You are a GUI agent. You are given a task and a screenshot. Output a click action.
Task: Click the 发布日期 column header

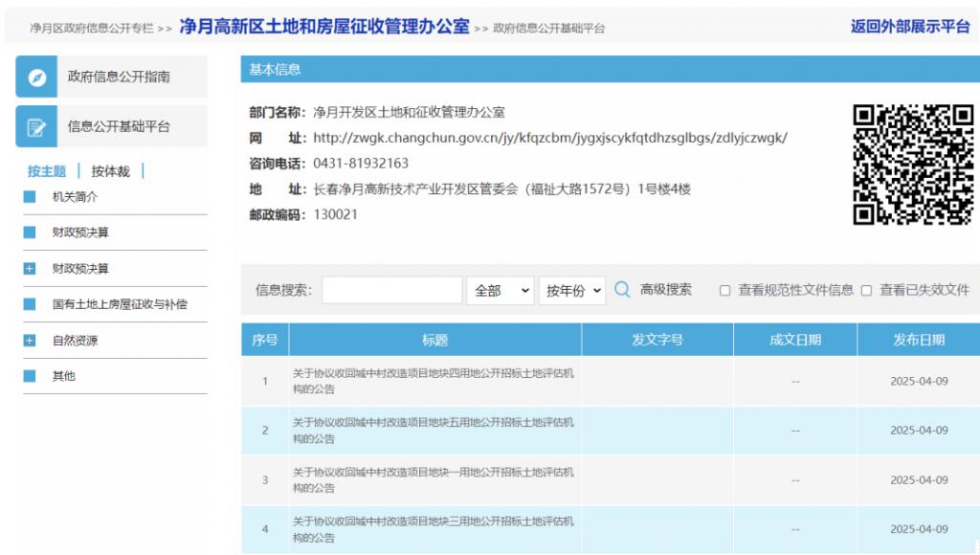tap(919, 340)
